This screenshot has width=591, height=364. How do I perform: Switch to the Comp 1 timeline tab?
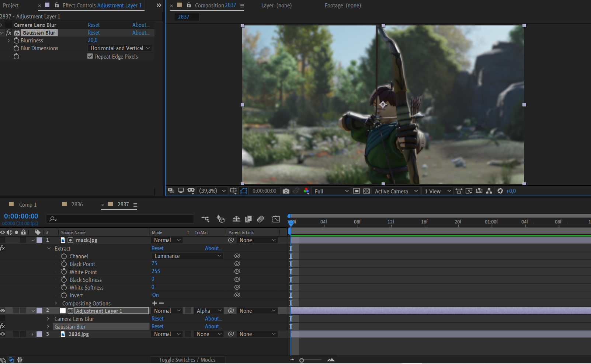(28, 205)
